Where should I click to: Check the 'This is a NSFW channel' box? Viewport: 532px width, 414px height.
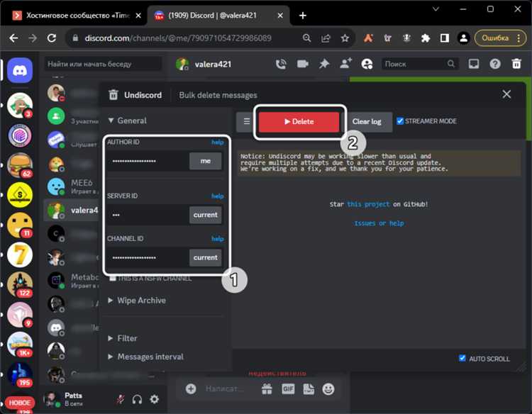113,278
